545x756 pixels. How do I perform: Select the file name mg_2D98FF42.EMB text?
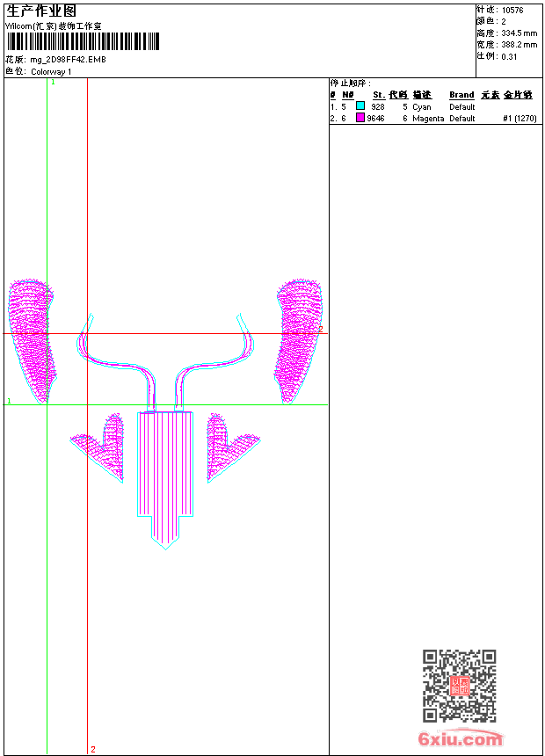(x=68, y=60)
